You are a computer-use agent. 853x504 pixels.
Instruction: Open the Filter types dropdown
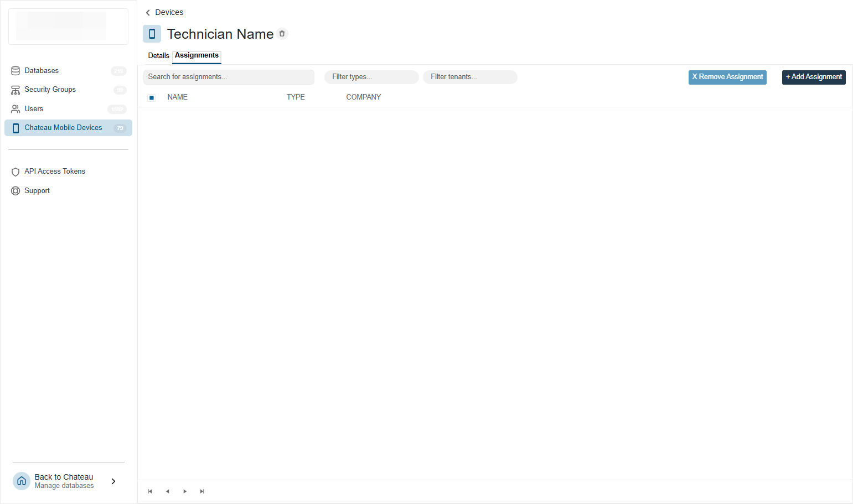(x=371, y=77)
